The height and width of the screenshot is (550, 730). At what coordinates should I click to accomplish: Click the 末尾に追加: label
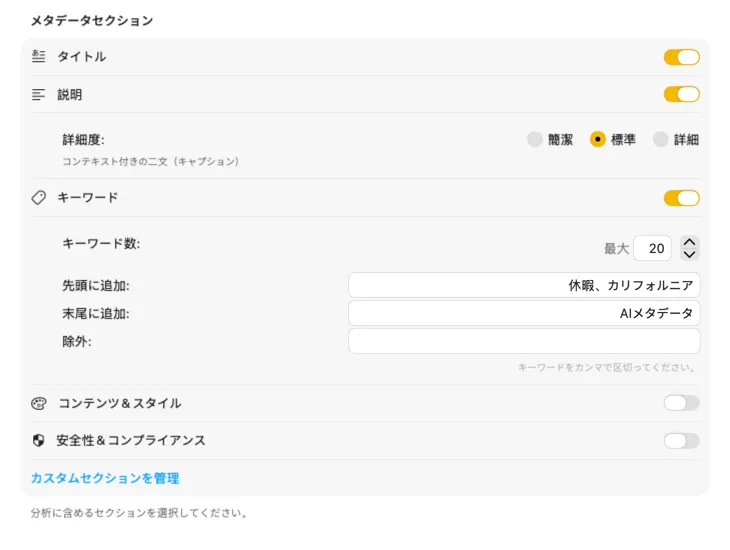96,313
